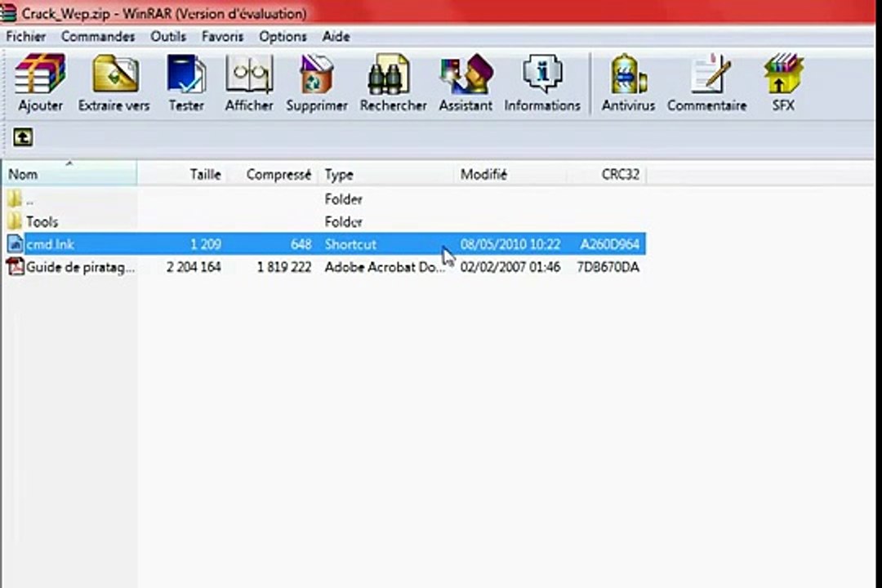This screenshot has width=882, height=588.
Task: Run Tester on the archive
Action: click(x=186, y=73)
